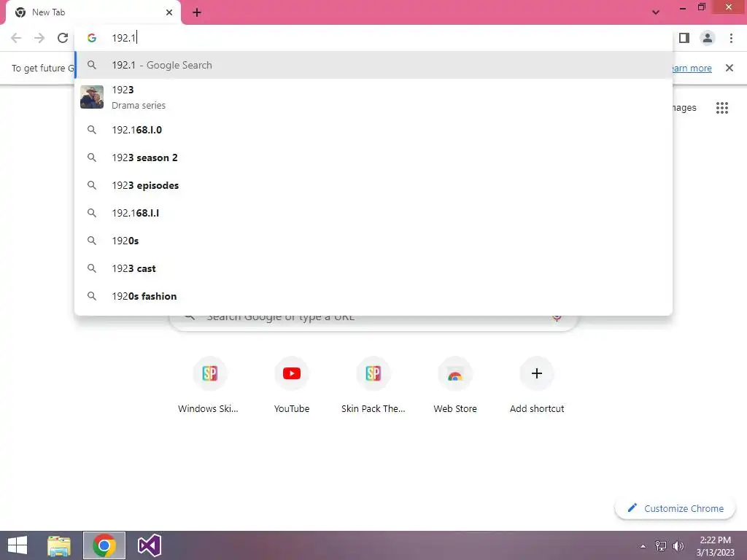Go back using the back arrow
747x560 pixels.
(16, 38)
